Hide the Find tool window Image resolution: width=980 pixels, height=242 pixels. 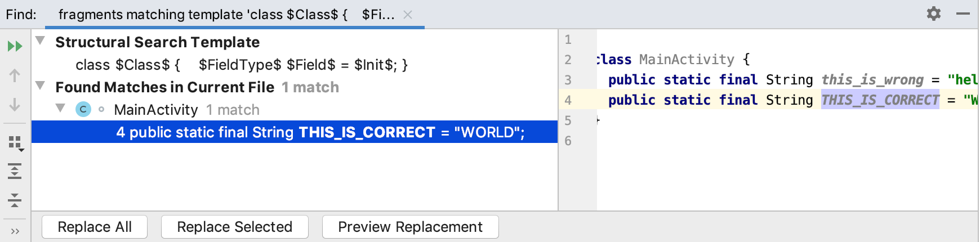pos(963,14)
